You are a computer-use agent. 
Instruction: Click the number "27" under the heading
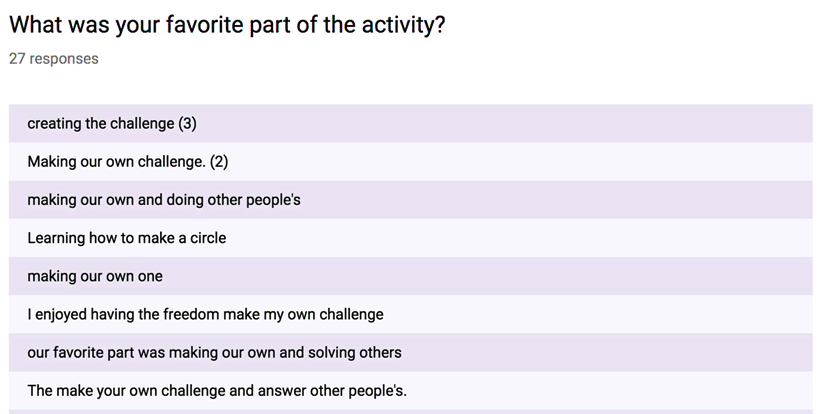(17, 59)
